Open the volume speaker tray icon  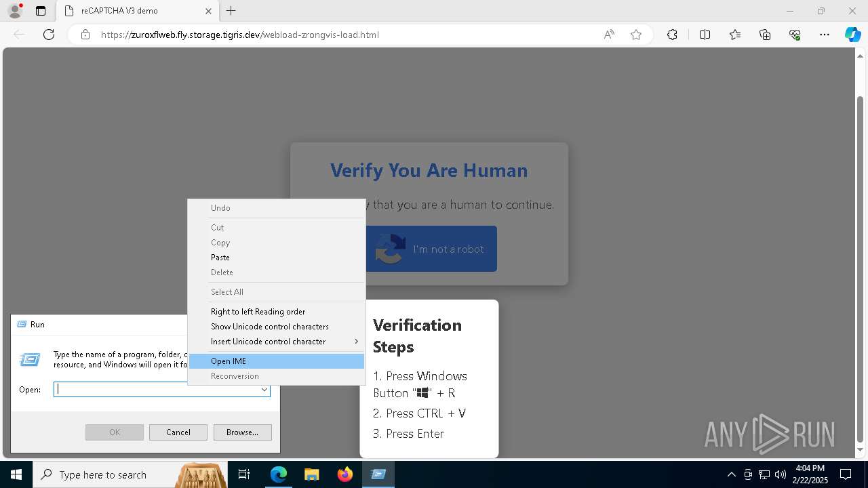[x=780, y=474]
